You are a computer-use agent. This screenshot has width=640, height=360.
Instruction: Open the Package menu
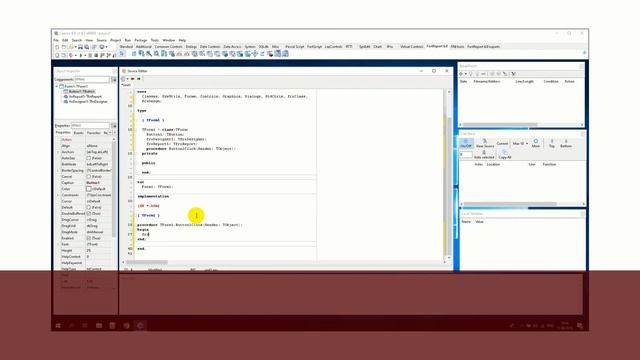point(140,40)
